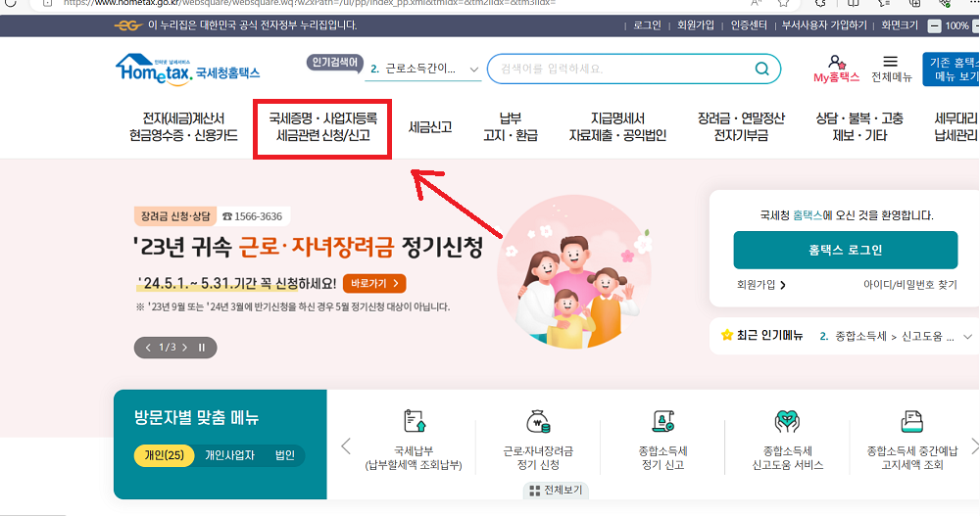Click the 회원가입 arrow in login box

[783, 285]
